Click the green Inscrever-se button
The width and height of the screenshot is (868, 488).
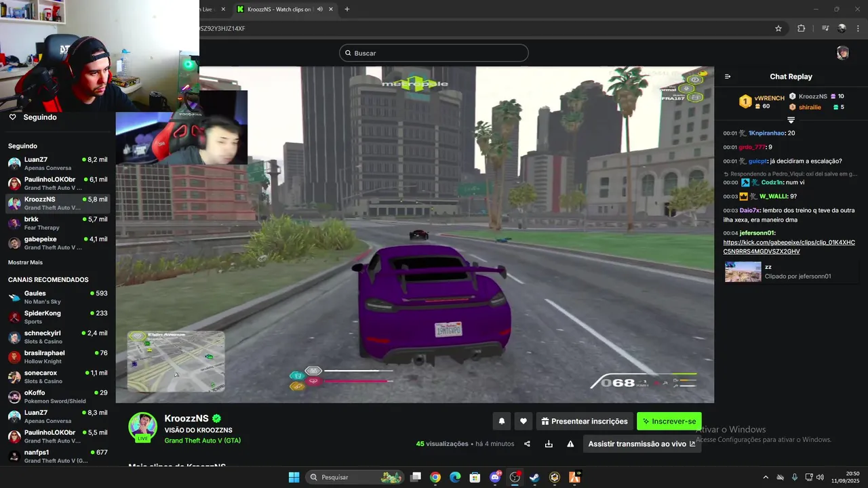point(669,421)
